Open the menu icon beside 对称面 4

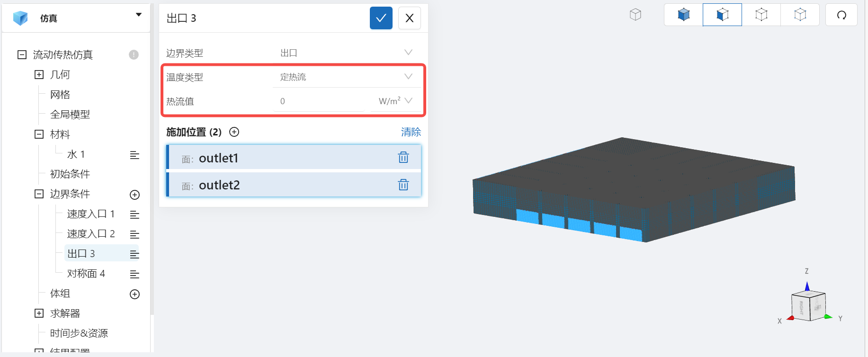pos(134,274)
